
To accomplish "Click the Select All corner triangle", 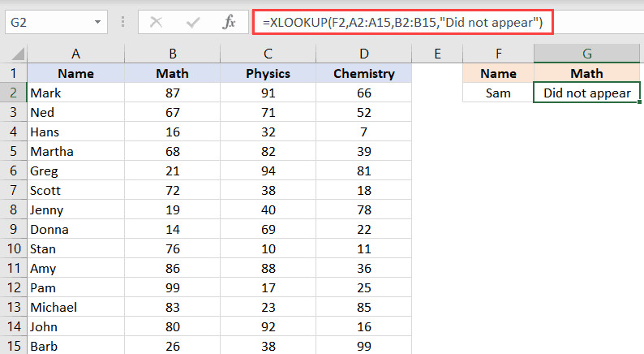I will pos(18,54).
